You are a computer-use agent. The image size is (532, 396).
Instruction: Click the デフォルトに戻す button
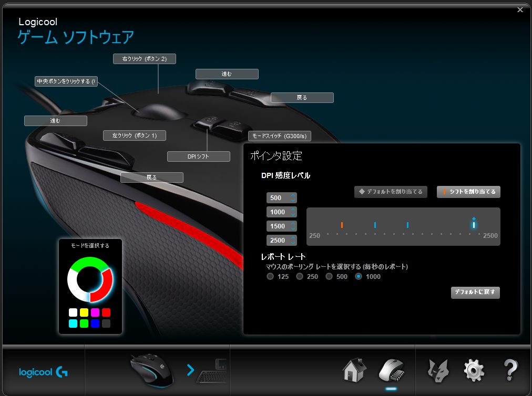point(475,292)
